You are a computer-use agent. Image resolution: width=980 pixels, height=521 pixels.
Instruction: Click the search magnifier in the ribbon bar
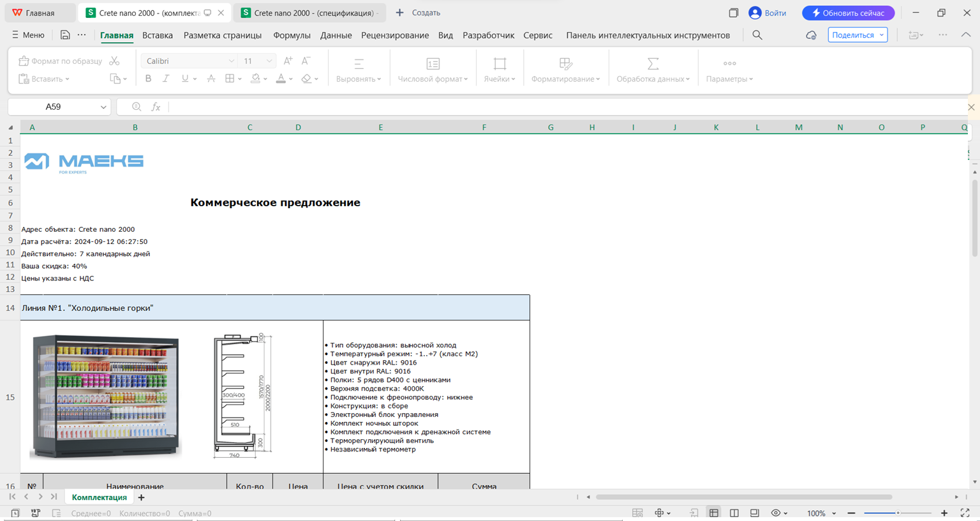pos(757,35)
